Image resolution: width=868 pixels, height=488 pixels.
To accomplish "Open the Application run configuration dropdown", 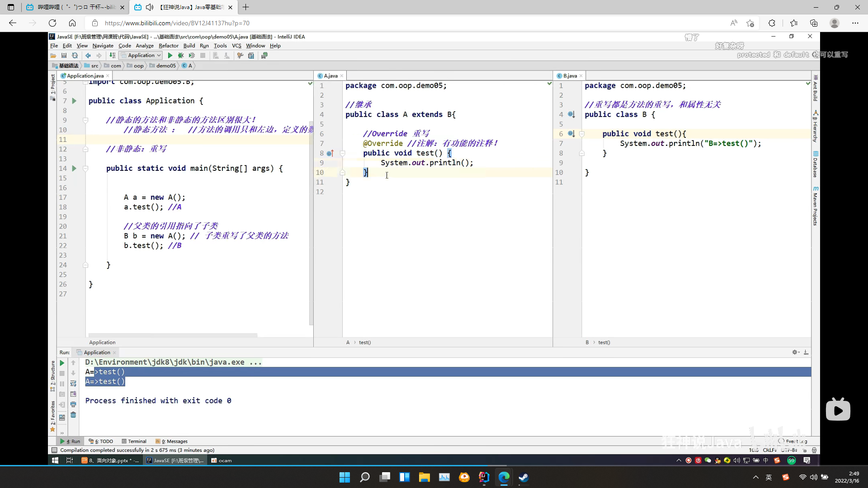I will click(x=141, y=56).
